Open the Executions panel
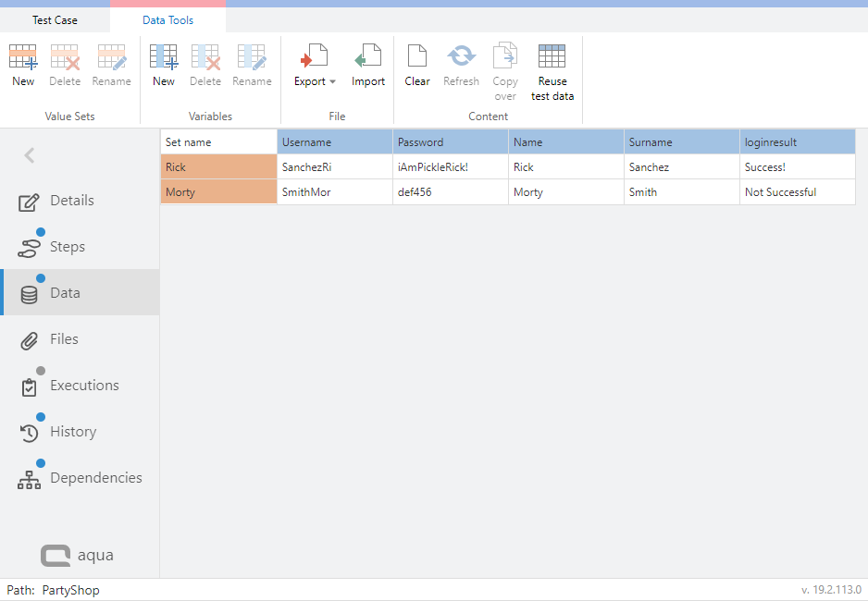The image size is (868, 601). tap(84, 385)
